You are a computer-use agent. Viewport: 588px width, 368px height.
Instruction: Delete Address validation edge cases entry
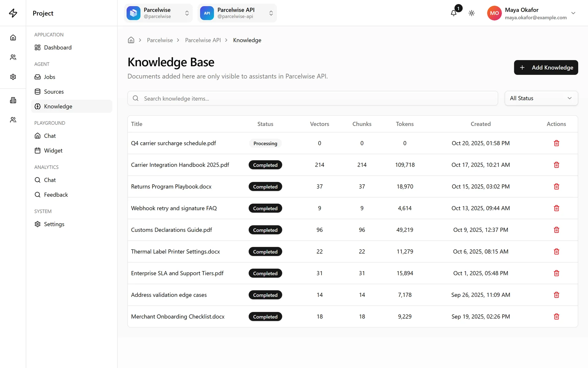tap(556, 295)
